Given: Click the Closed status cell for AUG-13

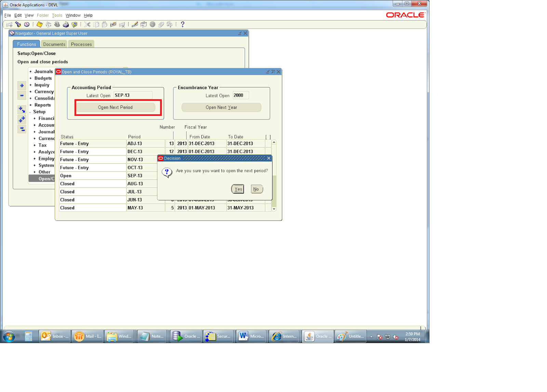Looking at the screenshot, I should tap(93, 184).
